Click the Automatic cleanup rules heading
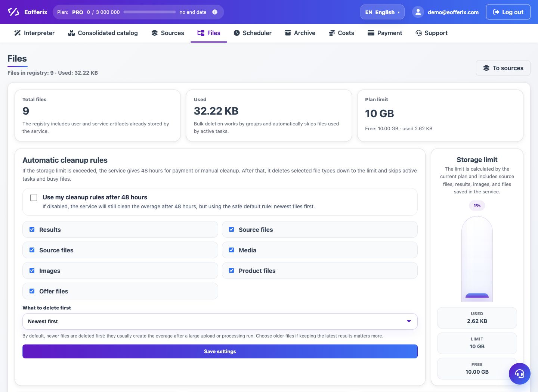 [65, 160]
